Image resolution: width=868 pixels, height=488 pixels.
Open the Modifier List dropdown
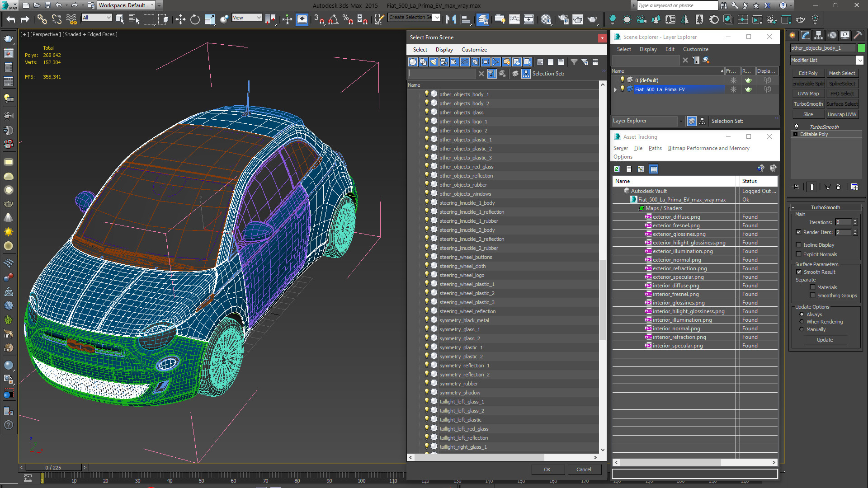tap(859, 60)
